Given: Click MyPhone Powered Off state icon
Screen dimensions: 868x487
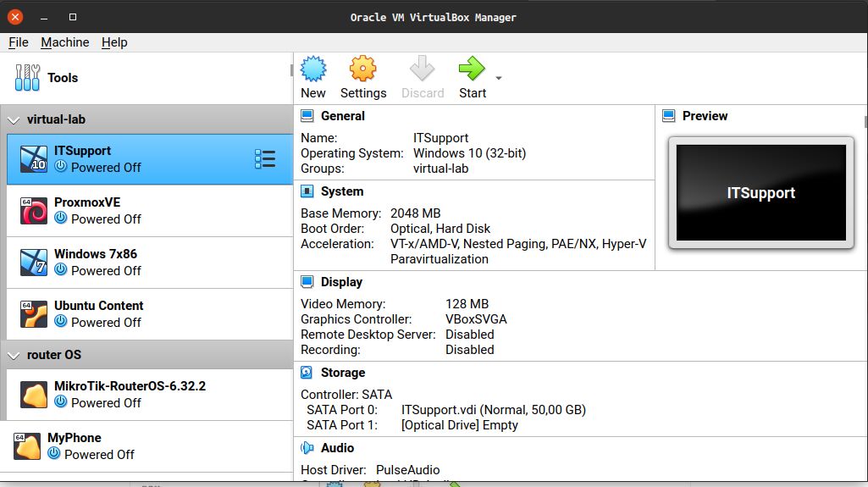Looking at the screenshot, I should [x=53, y=453].
